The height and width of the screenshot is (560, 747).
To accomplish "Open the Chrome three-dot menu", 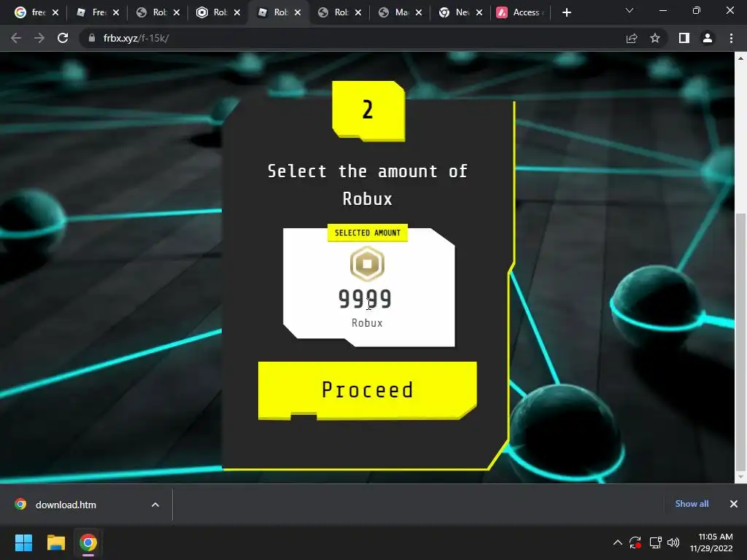I will coord(731,38).
